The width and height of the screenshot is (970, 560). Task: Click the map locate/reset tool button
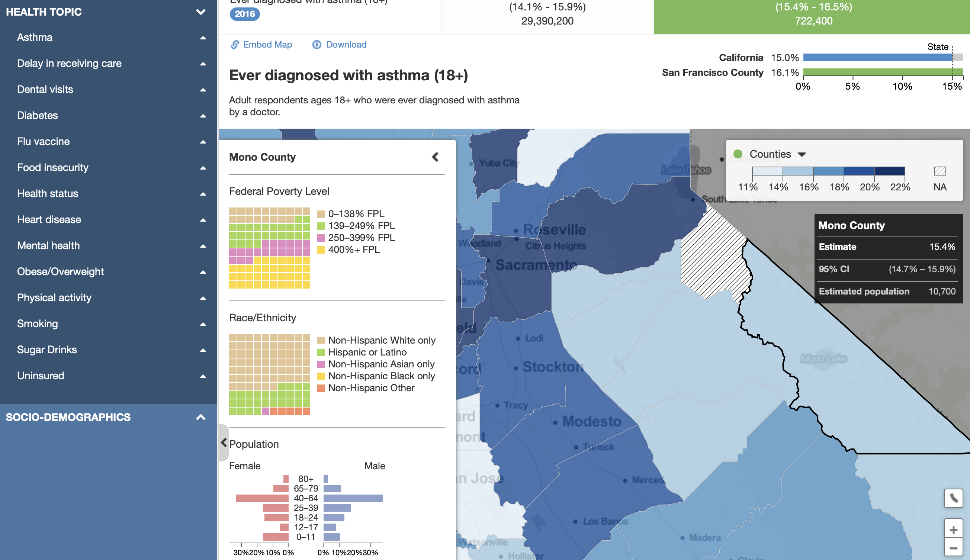click(x=953, y=499)
